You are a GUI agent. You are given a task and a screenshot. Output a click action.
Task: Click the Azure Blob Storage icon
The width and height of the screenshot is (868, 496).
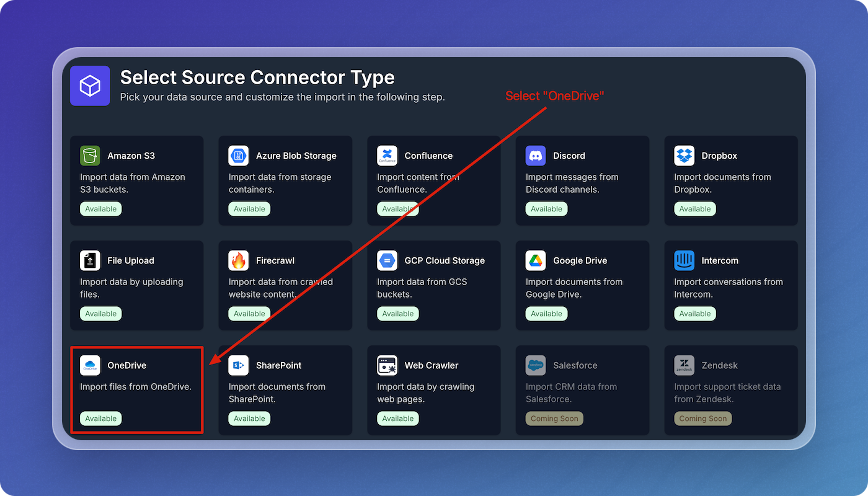[x=239, y=156]
